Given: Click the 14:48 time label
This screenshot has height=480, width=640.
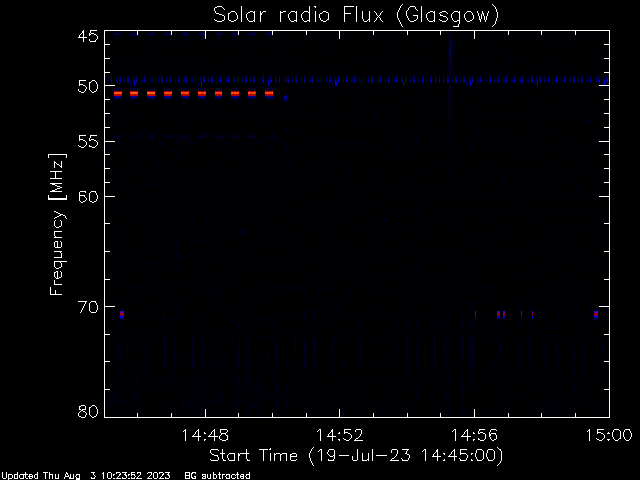Looking at the screenshot, I should coord(205,435).
